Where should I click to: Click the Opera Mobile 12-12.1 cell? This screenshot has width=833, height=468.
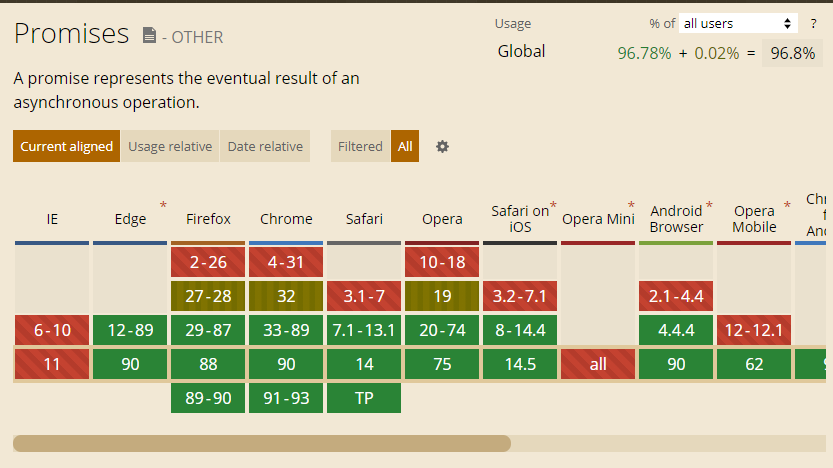754,330
